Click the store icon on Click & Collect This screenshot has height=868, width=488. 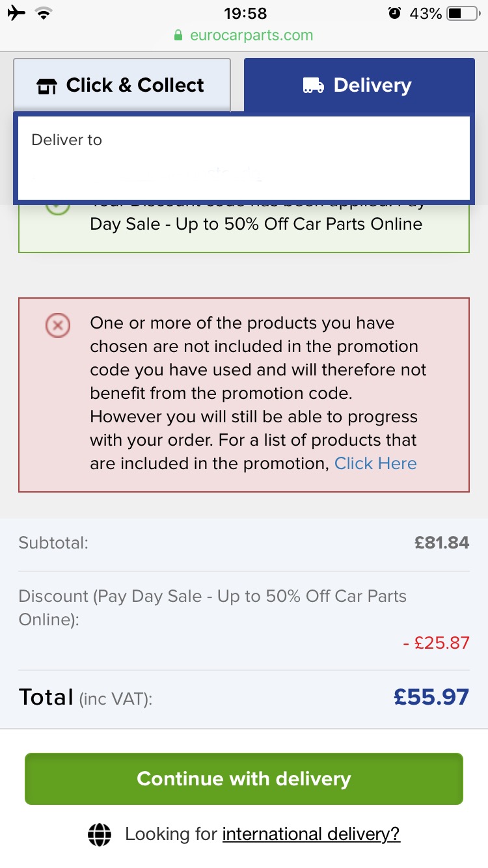(47, 86)
